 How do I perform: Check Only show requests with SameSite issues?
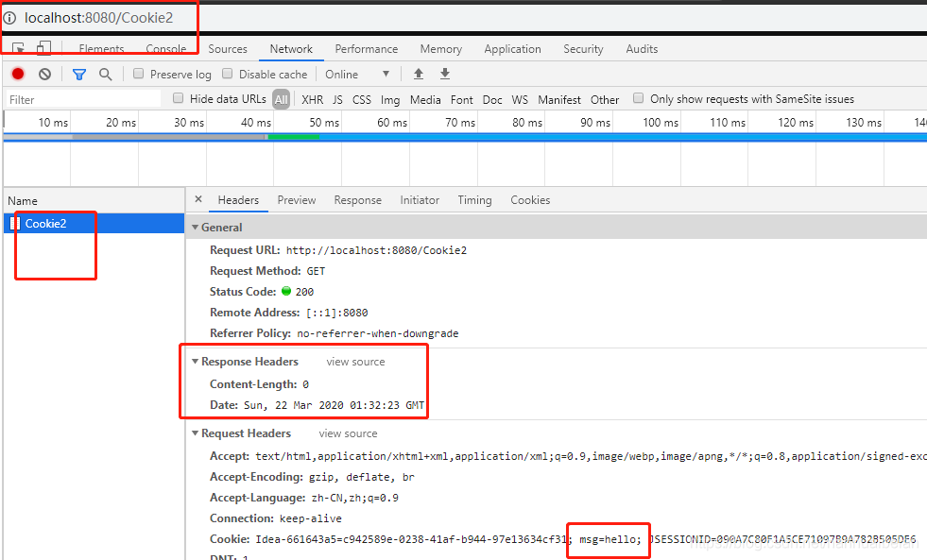coord(638,98)
